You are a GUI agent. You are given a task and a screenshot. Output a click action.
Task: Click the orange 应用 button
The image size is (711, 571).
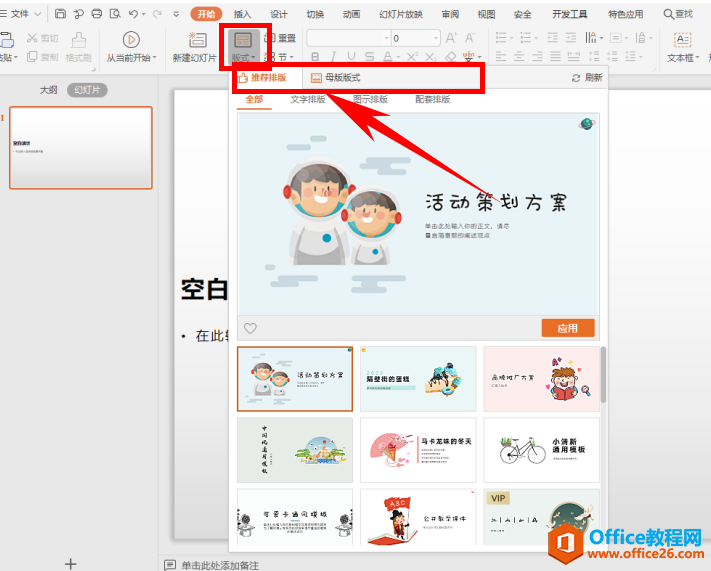click(x=568, y=328)
